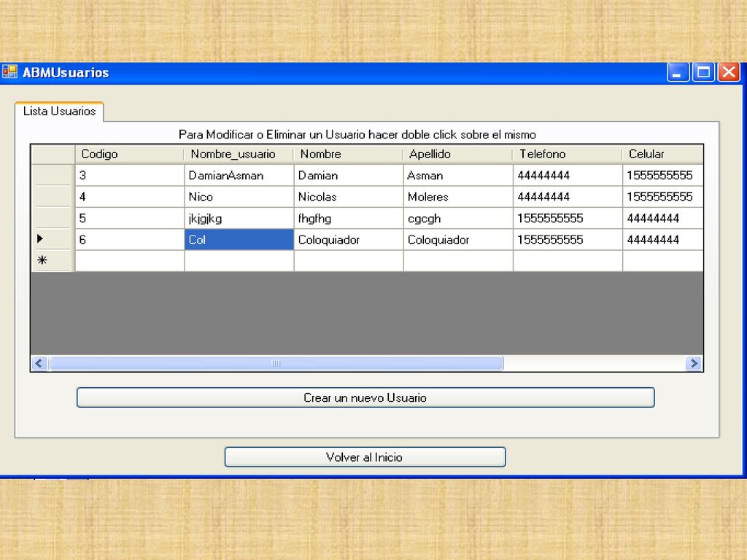Select Celular cell in Col row
Screen dimensions: 747x560
pos(663,239)
